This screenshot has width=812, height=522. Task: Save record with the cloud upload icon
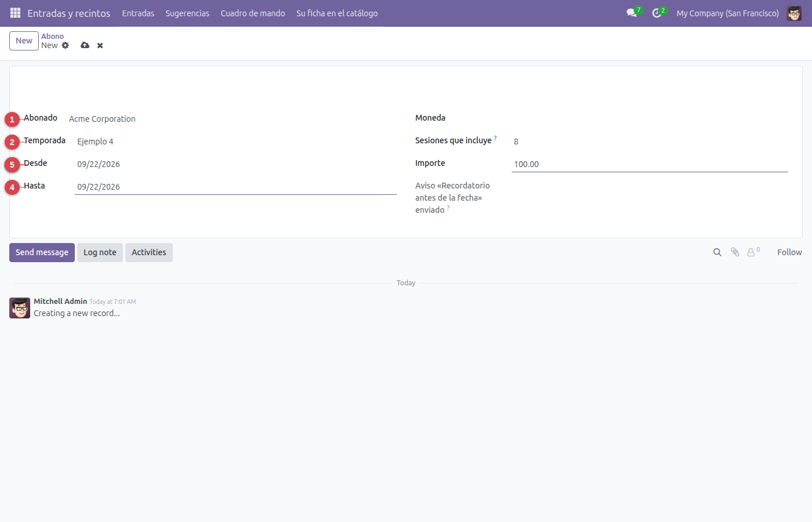[x=85, y=45]
